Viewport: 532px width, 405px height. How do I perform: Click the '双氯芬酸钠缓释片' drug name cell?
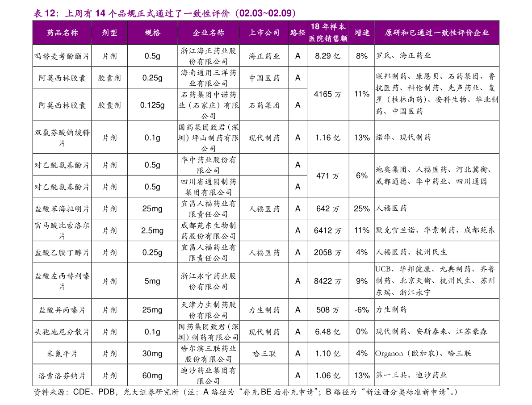point(62,138)
